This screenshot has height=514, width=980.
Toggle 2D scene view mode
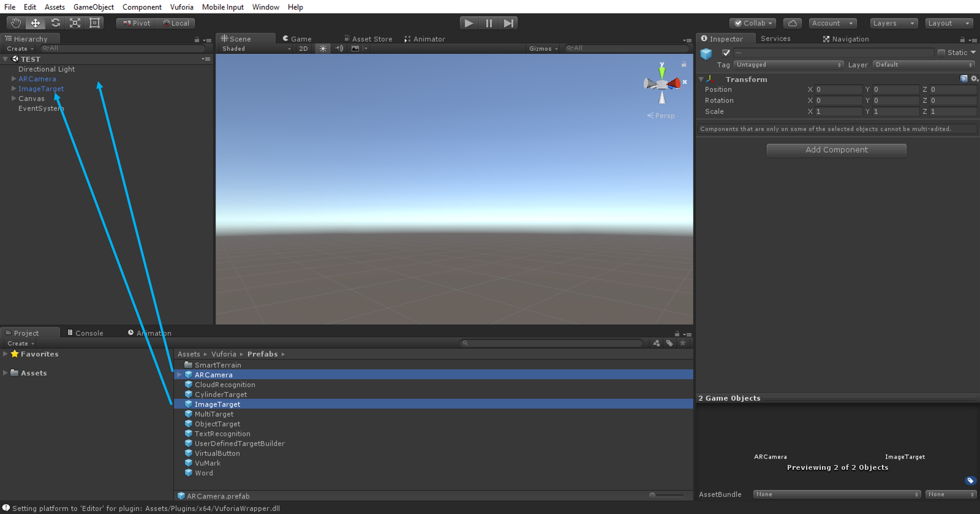303,48
